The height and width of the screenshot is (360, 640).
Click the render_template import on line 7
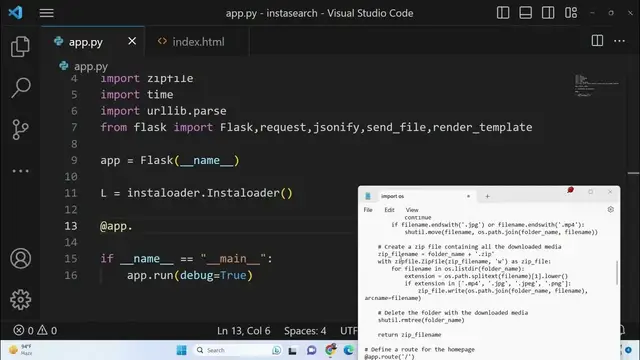tap(482, 127)
